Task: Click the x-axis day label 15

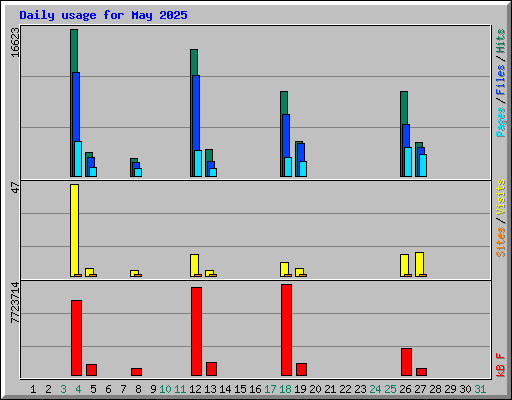Action: [240, 389]
